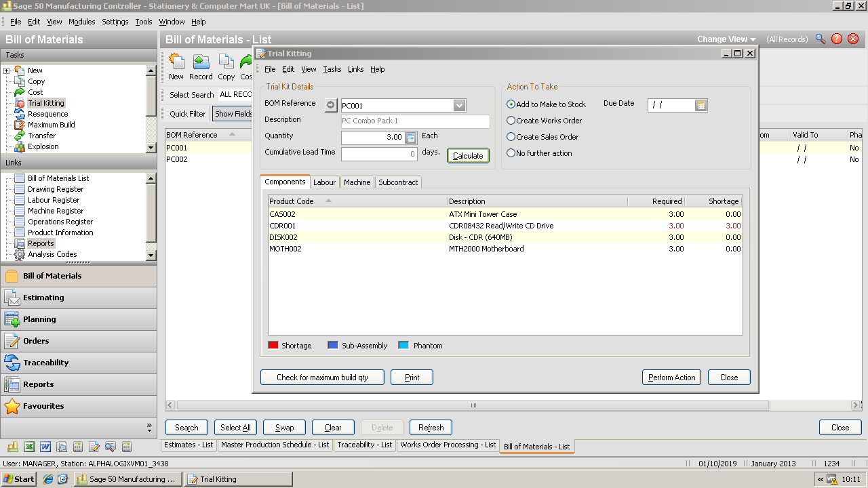The width and height of the screenshot is (868, 488).
Task: Click the blue Sub-Assembly legend swatch
Action: 333,345
